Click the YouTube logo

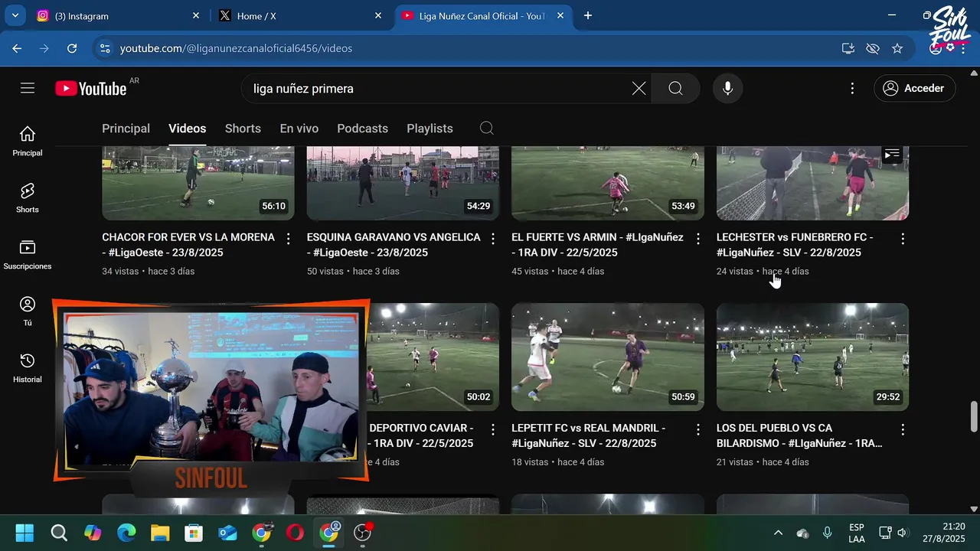[x=91, y=89]
